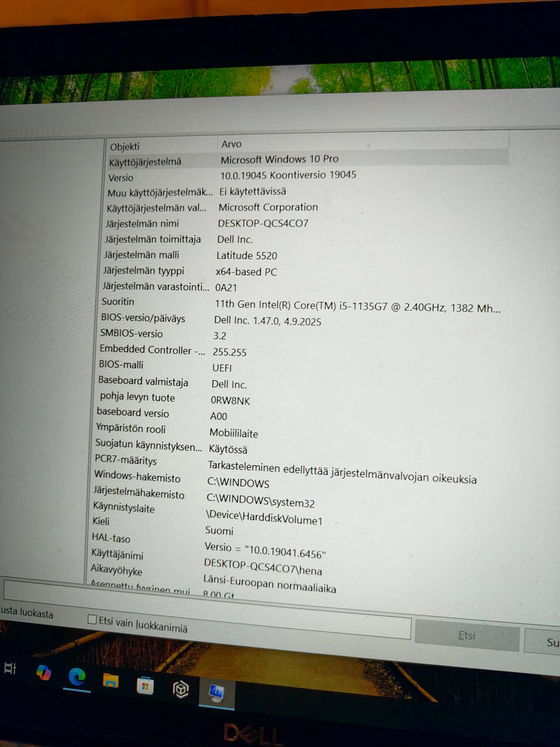Screen dimensions: 560x747
Task: Open Task View from the taskbar
Action: tap(9, 668)
